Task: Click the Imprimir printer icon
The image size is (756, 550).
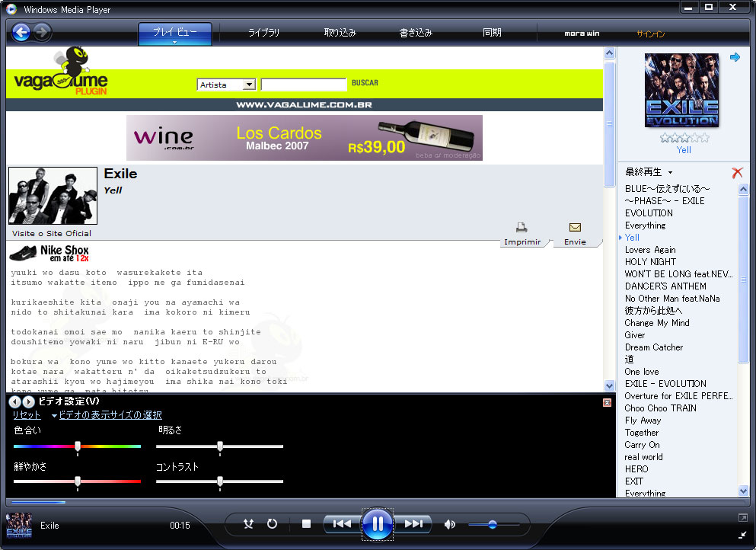Action: pos(522,227)
